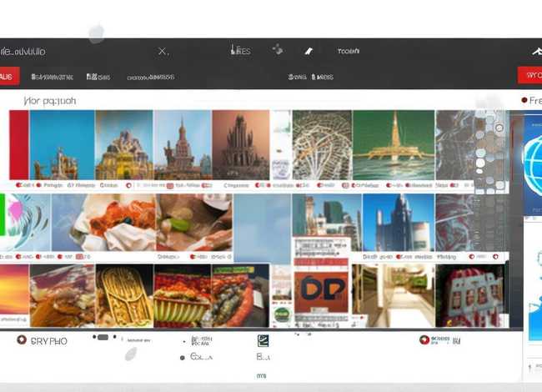Screen dimensions: 542x392
Task: Click the pencil icon in the top bar
Action: click(308, 52)
